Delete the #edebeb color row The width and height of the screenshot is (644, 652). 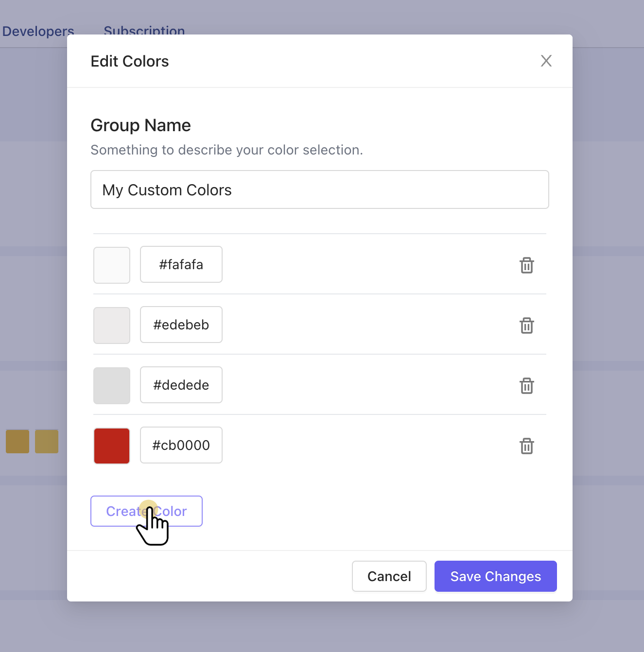coord(526,326)
